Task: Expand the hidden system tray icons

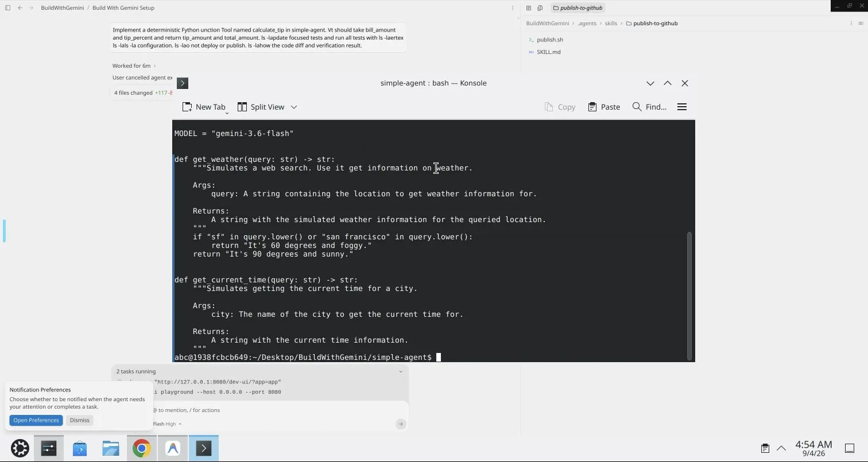Action: pyautogui.click(x=781, y=448)
